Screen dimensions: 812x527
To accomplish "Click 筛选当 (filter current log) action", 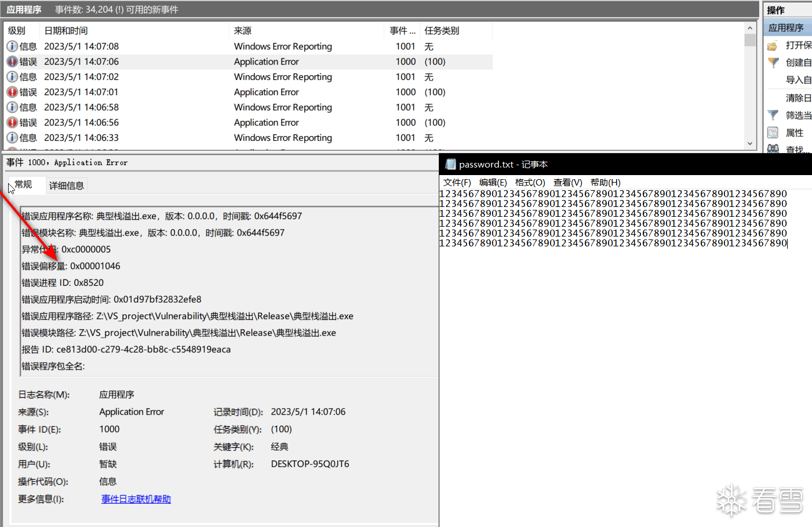I will tap(799, 115).
